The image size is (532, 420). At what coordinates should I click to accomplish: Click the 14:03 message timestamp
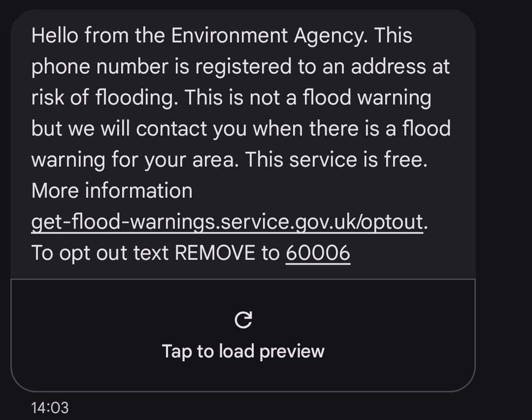[x=50, y=408]
